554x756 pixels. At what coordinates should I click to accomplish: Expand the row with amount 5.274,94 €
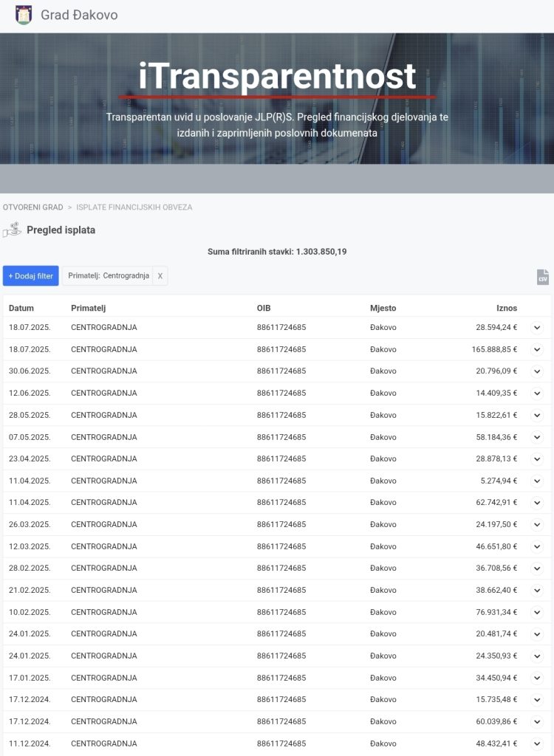pos(537,481)
